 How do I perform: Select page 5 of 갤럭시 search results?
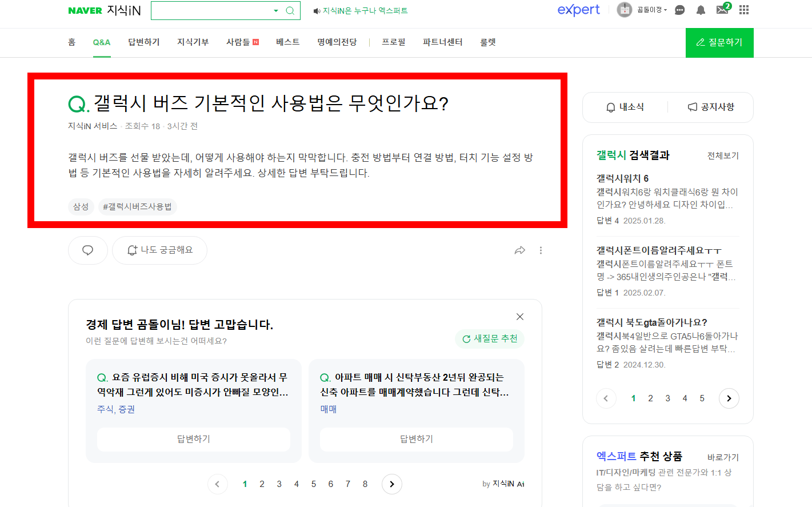point(702,398)
